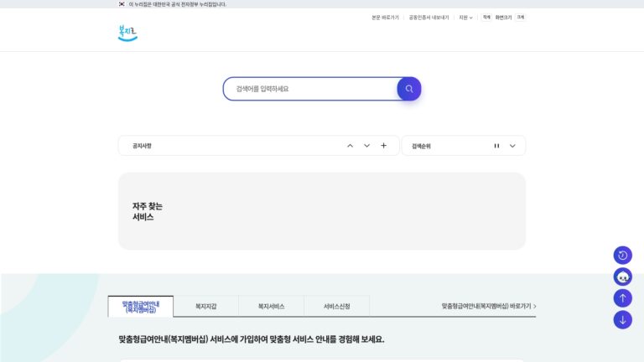
Task: Switch to the 복지서비스 tab
Action: (x=271, y=307)
